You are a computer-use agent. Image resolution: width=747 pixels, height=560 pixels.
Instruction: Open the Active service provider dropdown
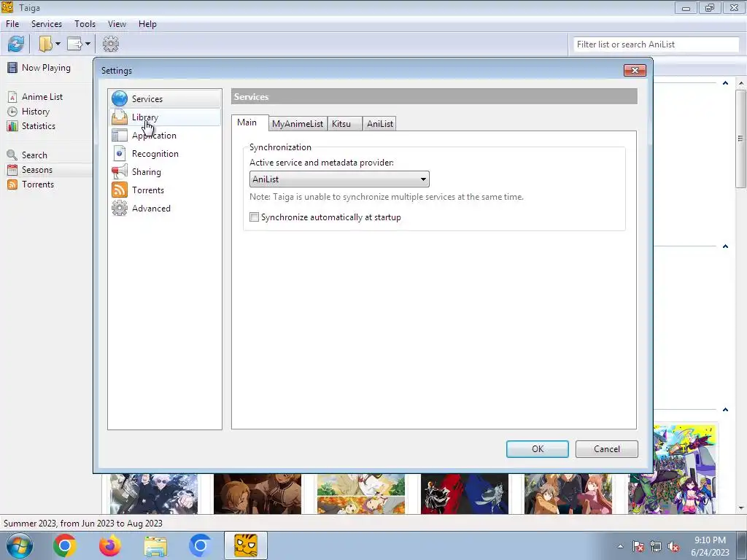[x=339, y=179]
